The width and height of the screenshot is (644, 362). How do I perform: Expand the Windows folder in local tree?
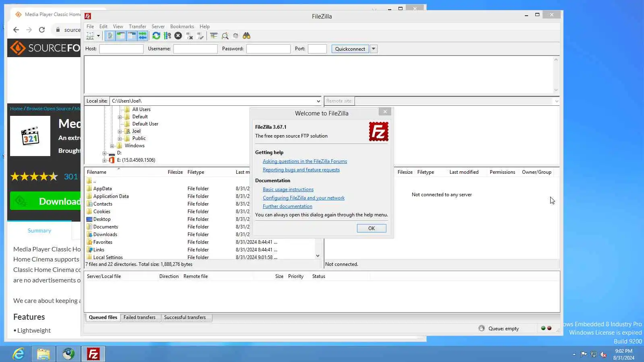[112, 146]
